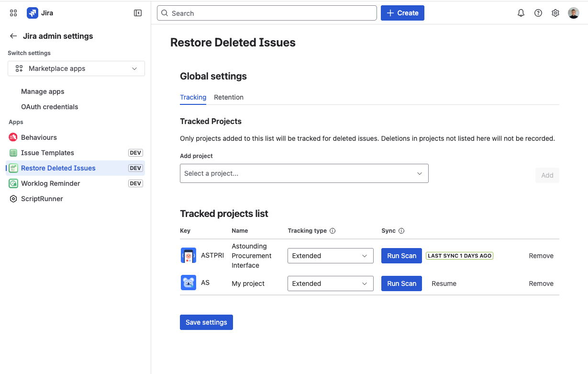Open the ScriptRunner app icon

pos(13,199)
